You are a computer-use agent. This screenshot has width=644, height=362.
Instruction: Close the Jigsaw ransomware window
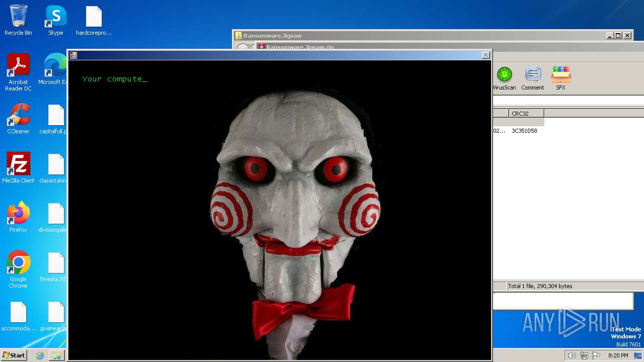486,55
